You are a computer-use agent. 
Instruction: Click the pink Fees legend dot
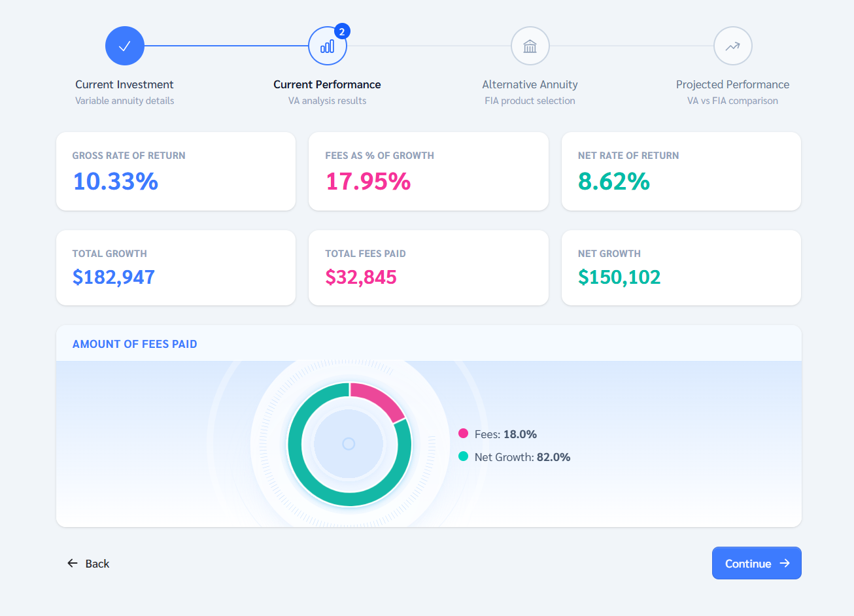click(464, 434)
